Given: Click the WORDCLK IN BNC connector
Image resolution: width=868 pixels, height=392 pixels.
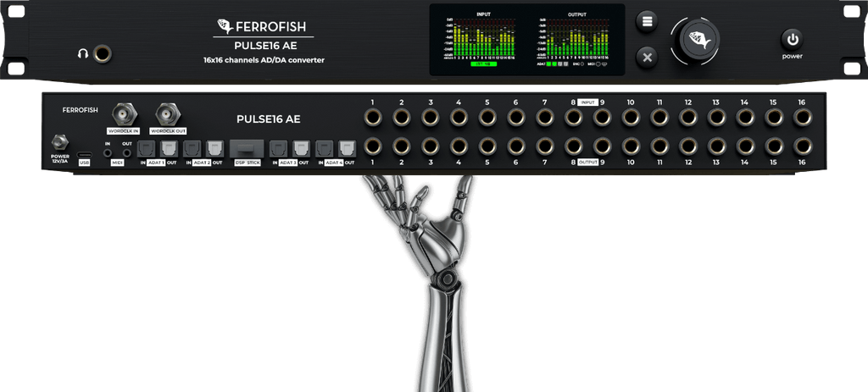Looking at the screenshot, I should click(x=125, y=113).
